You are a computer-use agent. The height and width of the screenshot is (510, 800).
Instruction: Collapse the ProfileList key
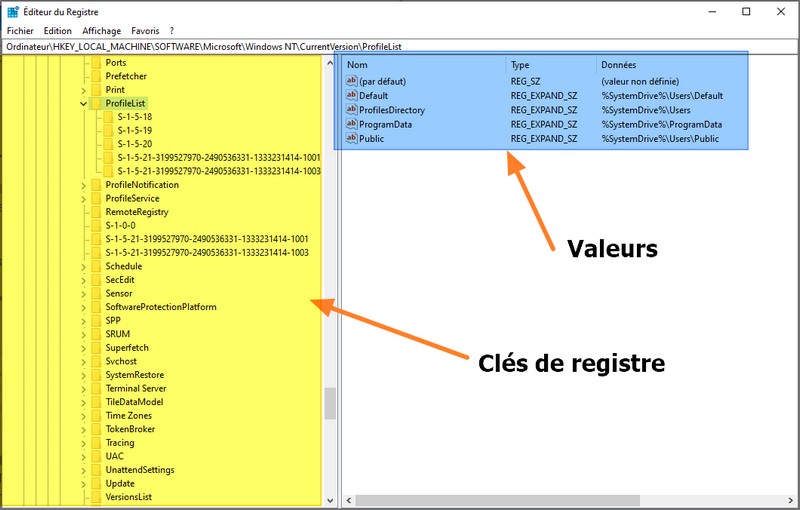click(x=83, y=104)
